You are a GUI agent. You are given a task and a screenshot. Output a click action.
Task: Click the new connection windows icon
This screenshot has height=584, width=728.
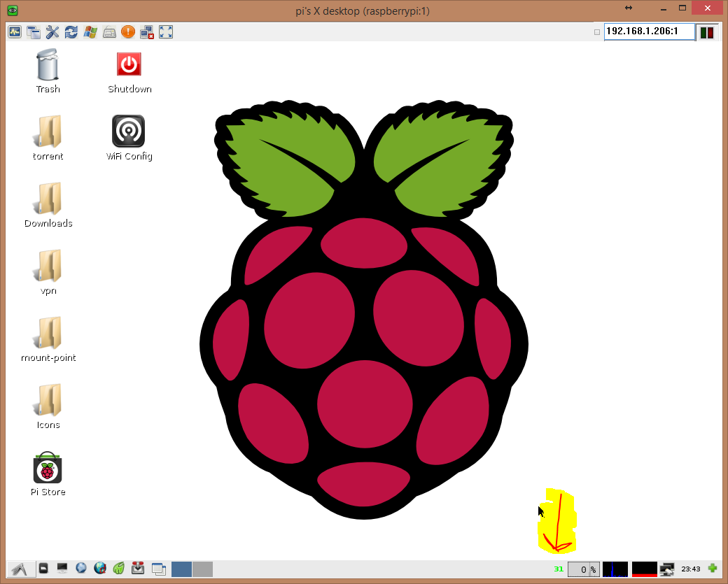pyautogui.click(x=34, y=32)
